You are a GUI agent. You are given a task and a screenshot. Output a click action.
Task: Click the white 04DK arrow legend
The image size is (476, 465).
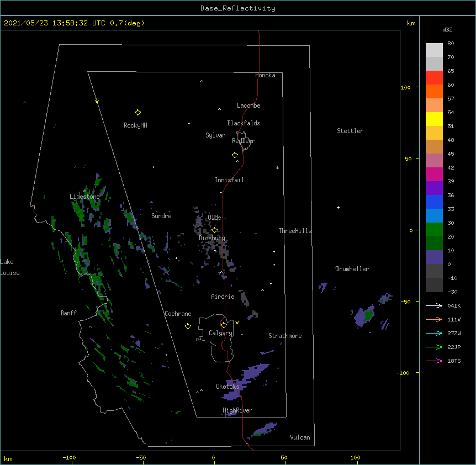[x=434, y=305]
